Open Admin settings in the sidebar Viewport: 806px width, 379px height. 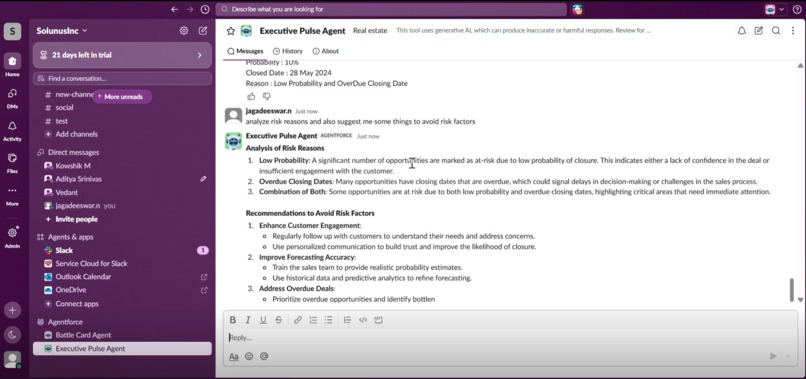point(12,237)
